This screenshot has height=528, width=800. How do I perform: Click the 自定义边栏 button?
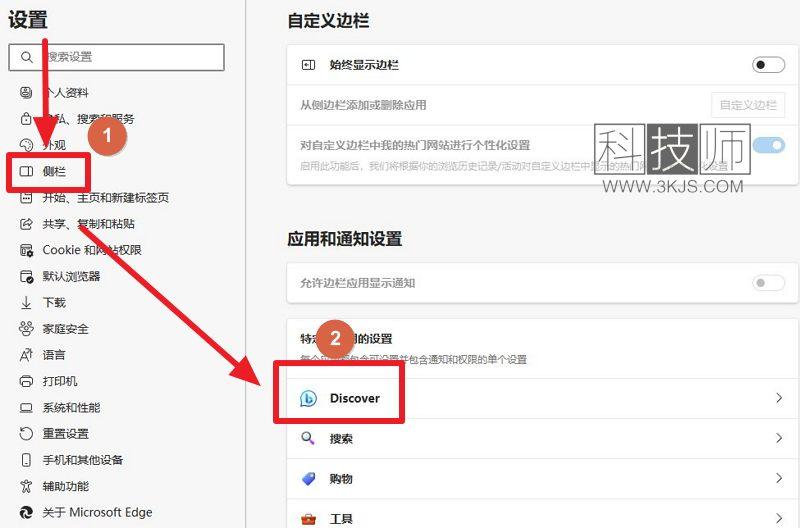coord(748,105)
